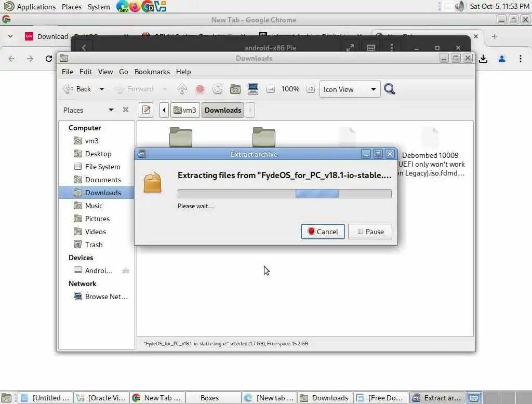Click the extraction progress bar

284,194
